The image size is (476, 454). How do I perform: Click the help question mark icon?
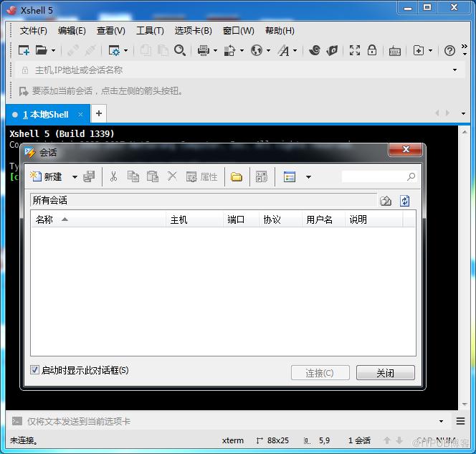(449, 50)
